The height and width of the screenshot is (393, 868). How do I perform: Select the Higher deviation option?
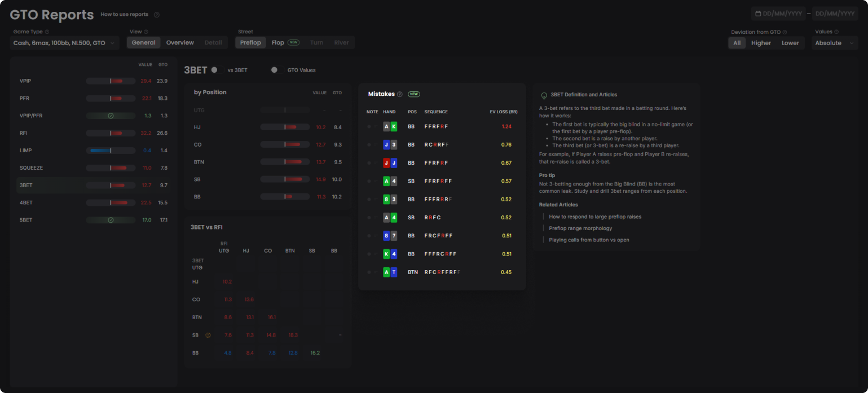coord(761,43)
